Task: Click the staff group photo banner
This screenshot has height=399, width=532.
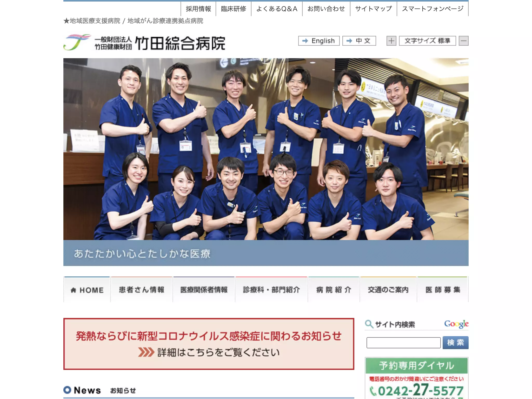Action: click(266, 149)
